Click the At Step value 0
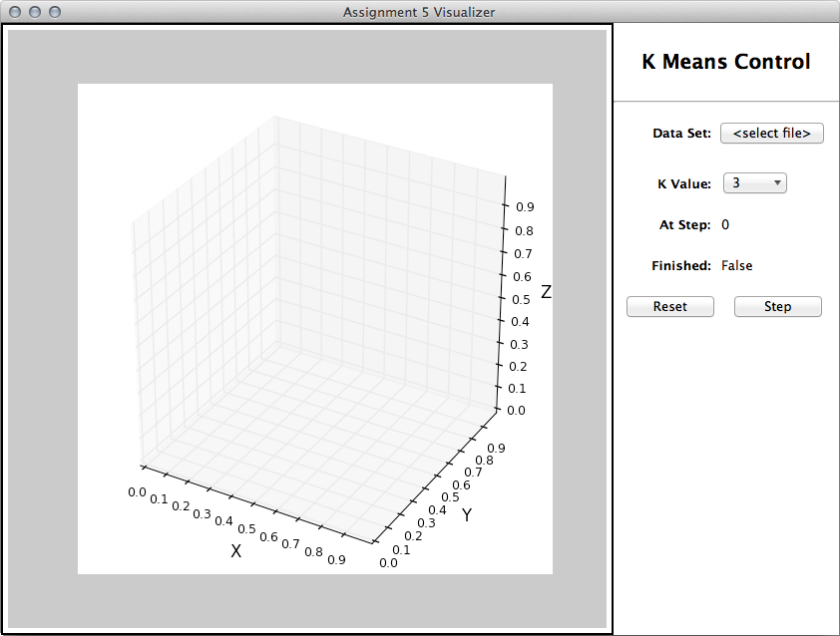Screen dimensions: 840x636 pyautogui.click(x=725, y=225)
